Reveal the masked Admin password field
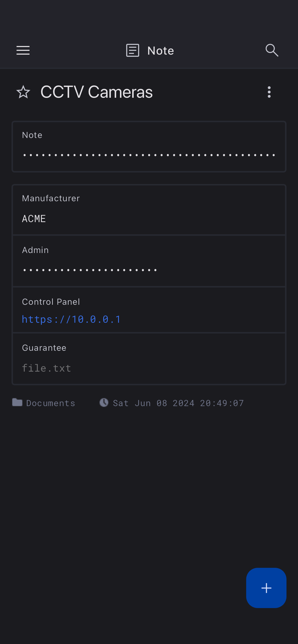 [x=90, y=270]
